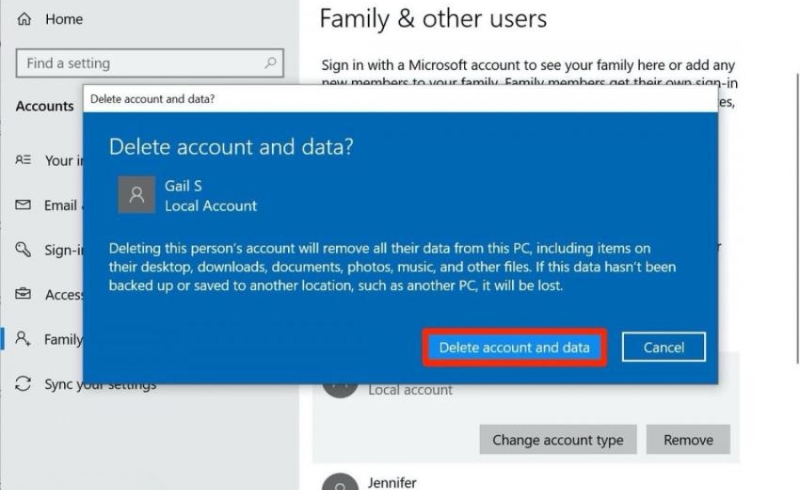Click the Email envelope icon
800x490 pixels.
pos(23,205)
